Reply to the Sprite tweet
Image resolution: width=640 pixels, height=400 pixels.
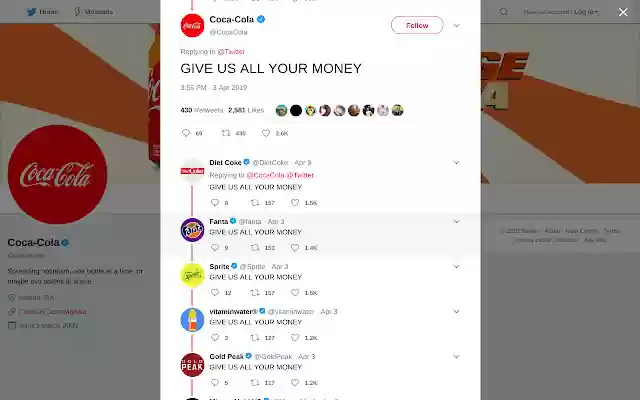215,292
